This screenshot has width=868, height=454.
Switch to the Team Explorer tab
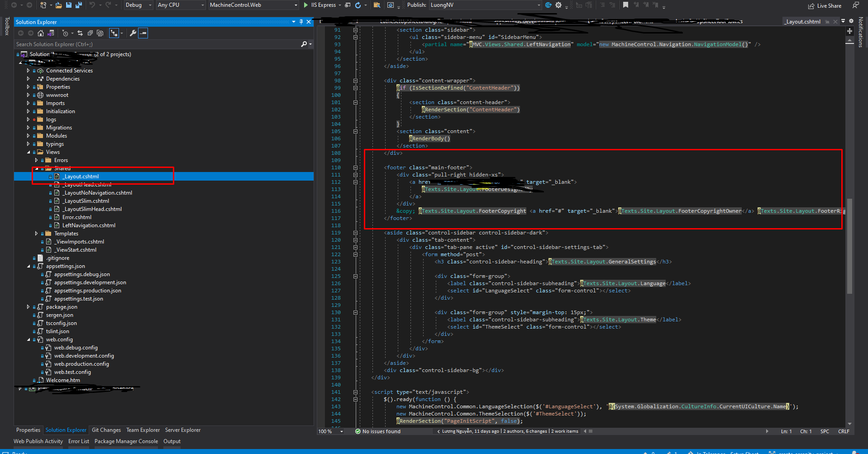point(143,430)
